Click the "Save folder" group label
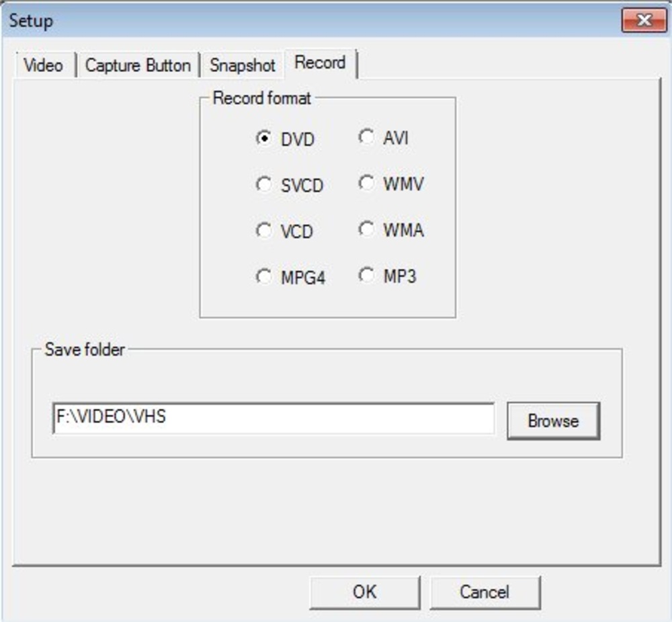Screen dimensions: 672x622 click(x=85, y=350)
